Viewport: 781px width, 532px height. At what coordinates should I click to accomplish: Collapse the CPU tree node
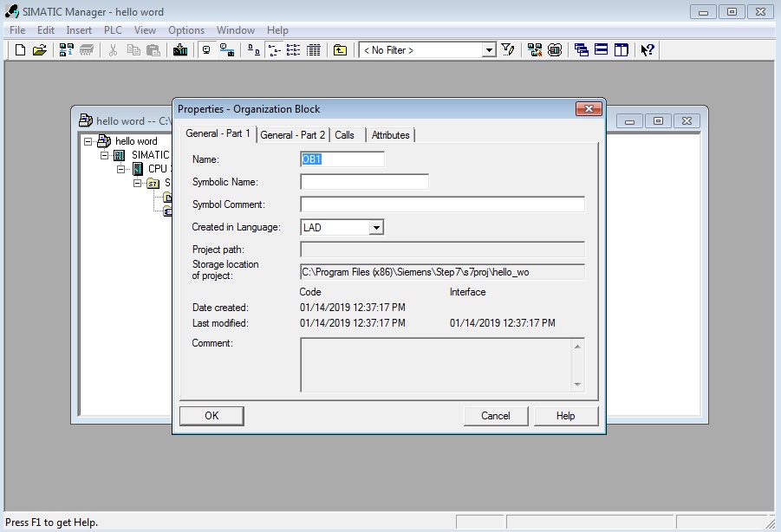point(121,169)
